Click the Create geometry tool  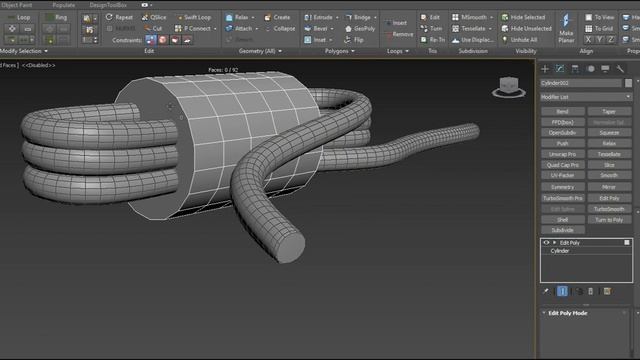click(277, 17)
